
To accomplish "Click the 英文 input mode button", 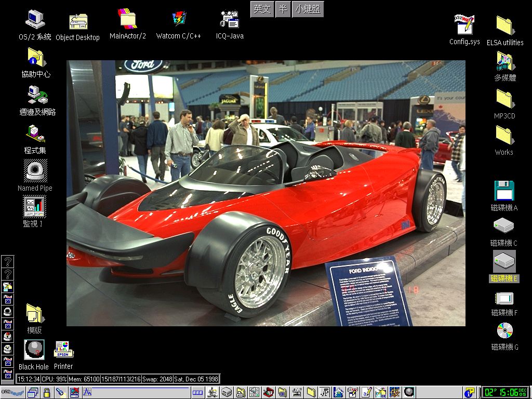I will [x=262, y=9].
